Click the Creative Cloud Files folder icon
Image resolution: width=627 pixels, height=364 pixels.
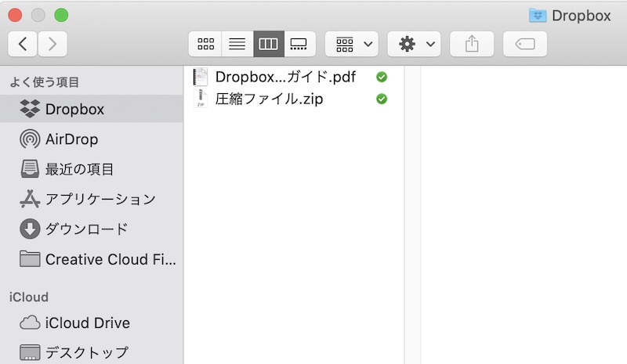tap(30, 259)
